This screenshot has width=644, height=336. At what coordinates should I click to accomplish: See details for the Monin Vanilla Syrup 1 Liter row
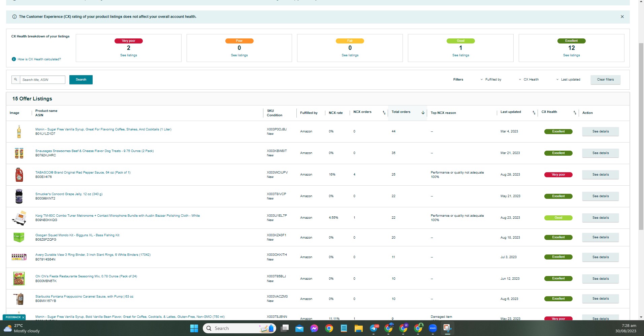click(601, 131)
